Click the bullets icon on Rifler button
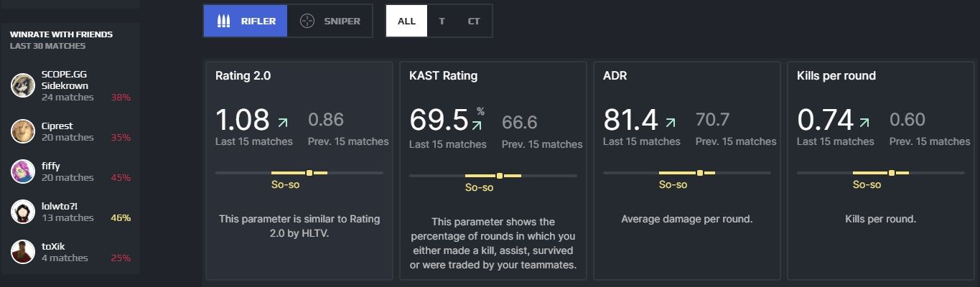Screen dimensions: 980x287 tap(224, 21)
